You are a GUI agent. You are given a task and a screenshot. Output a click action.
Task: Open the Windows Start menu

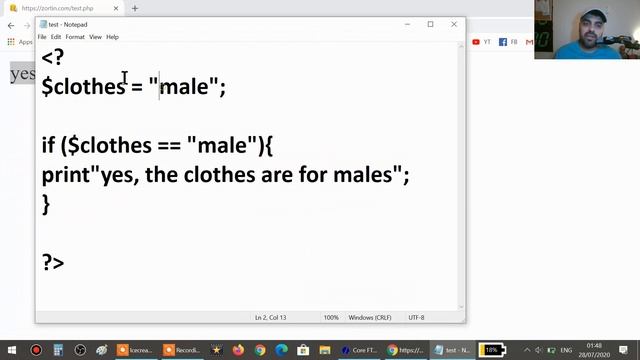[x=12, y=350]
